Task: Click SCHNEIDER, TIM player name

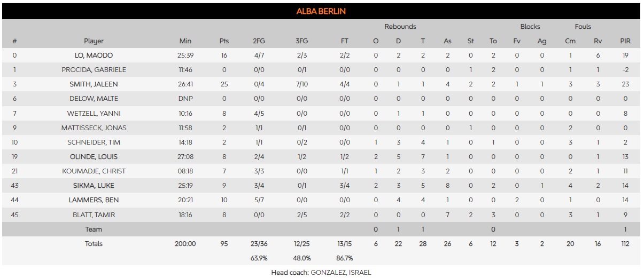Action: [94, 142]
